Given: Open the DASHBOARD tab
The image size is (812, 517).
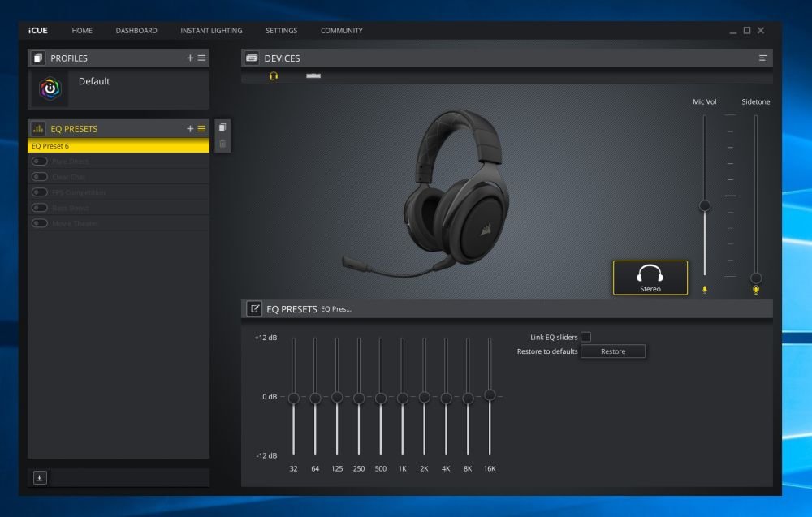Looking at the screenshot, I should point(136,31).
